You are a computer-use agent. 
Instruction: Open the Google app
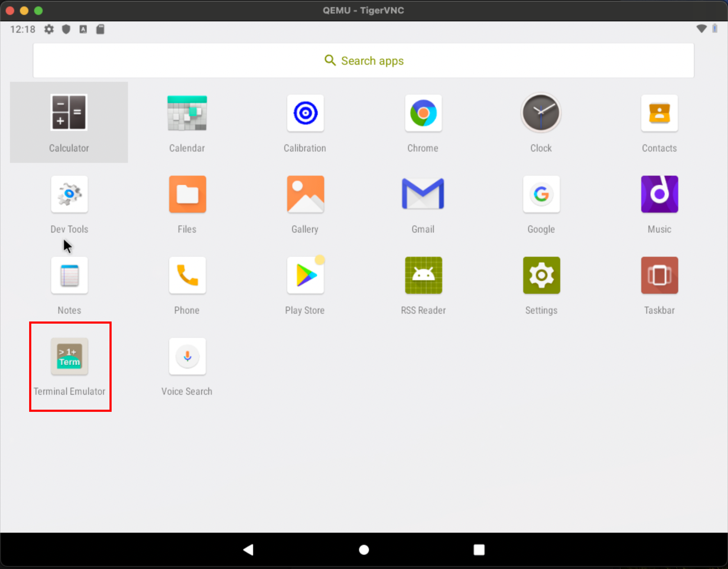click(x=541, y=194)
